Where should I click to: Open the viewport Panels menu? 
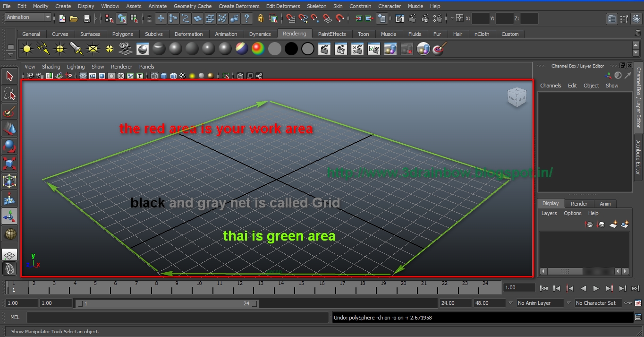[146, 67]
